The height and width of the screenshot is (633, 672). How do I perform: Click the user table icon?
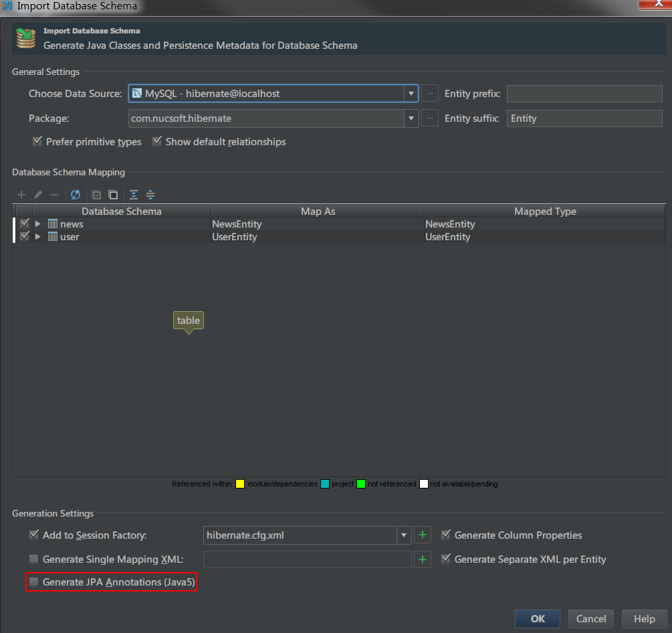pyautogui.click(x=53, y=237)
